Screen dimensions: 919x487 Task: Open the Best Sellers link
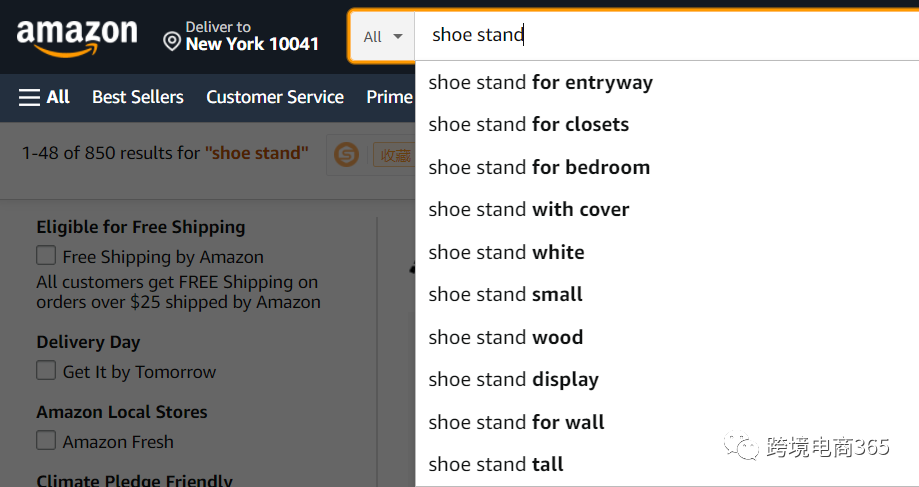tap(138, 97)
